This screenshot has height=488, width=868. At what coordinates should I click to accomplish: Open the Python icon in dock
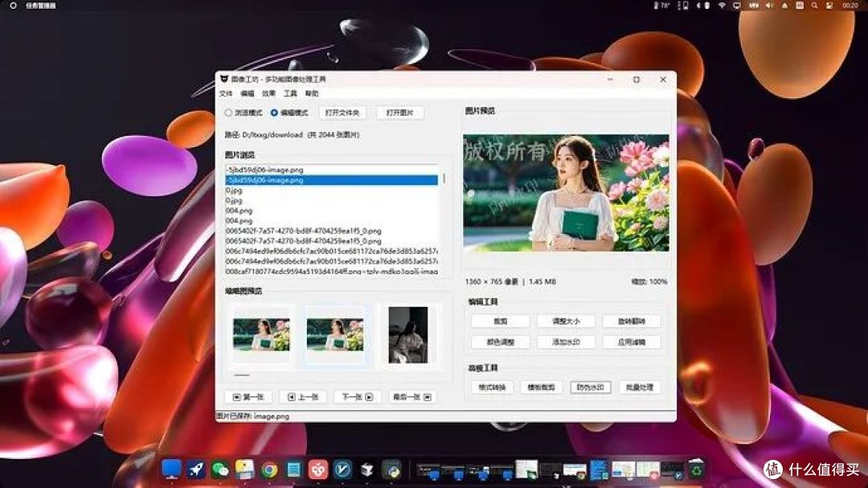click(392, 470)
